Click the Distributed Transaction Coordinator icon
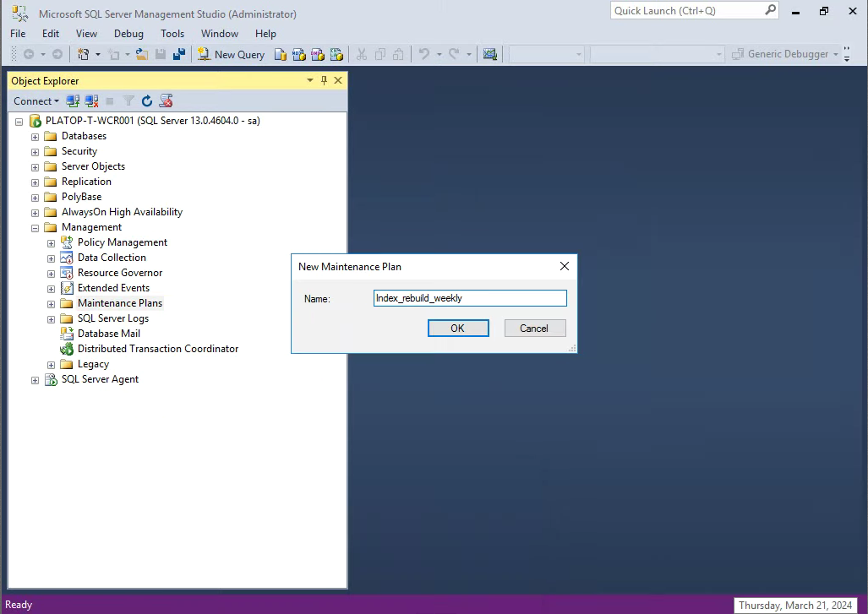 coord(67,349)
